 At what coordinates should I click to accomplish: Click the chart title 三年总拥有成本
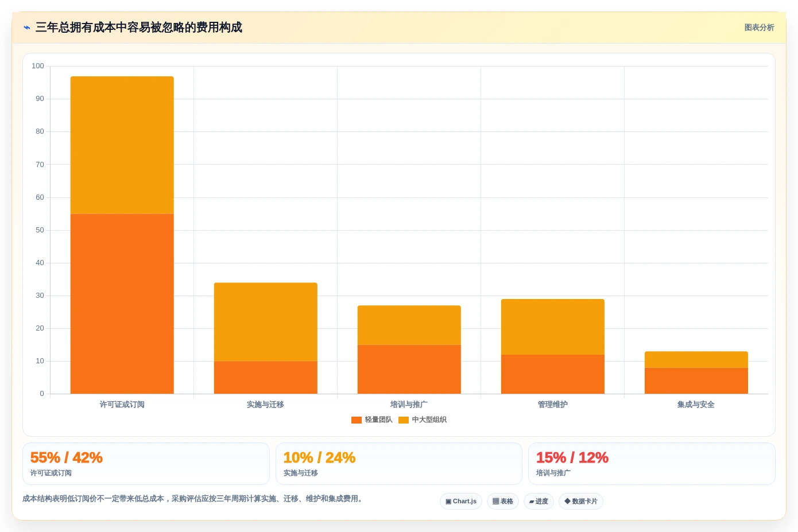pos(139,28)
